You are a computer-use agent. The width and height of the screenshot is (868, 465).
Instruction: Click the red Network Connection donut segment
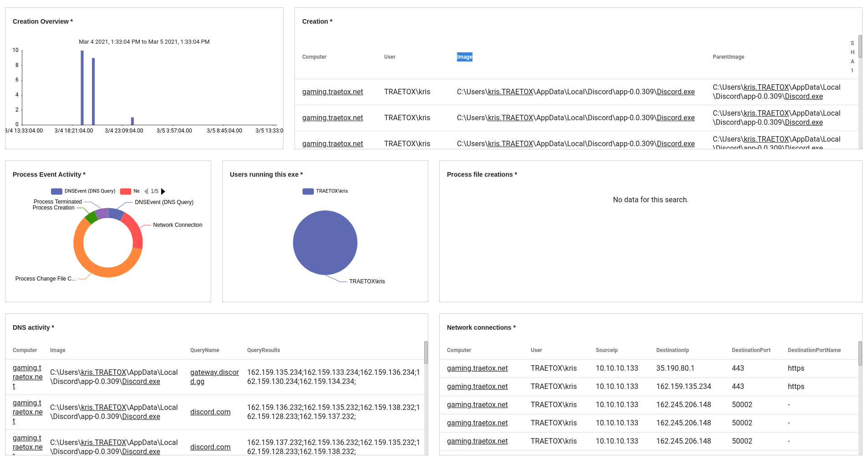click(135, 231)
